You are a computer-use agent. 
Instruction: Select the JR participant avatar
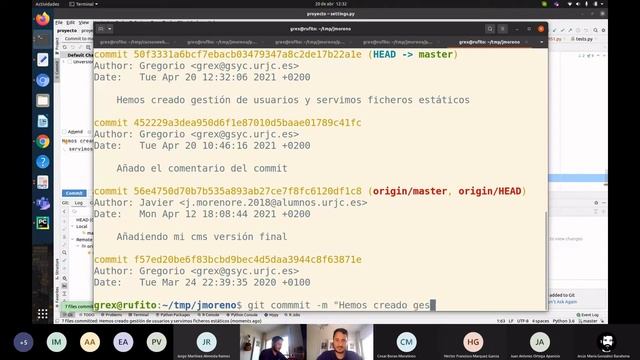click(x=207, y=342)
